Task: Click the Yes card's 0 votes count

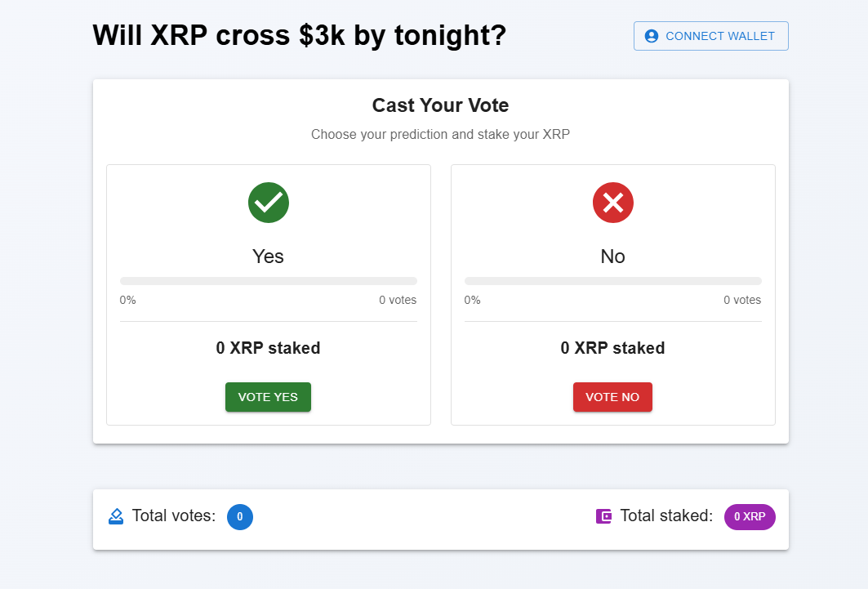Action: pyautogui.click(x=398, y=300)
